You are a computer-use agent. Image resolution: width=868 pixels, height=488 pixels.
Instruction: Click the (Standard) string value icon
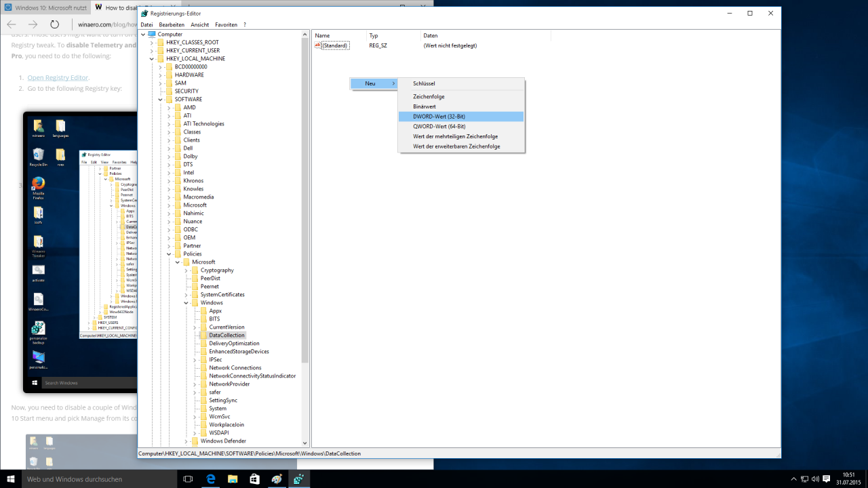pos(317,45)
